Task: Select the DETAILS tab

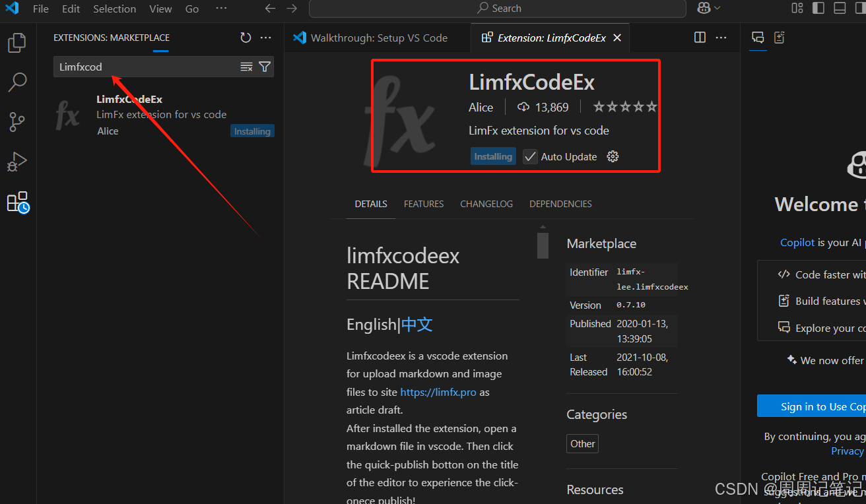Action: click(371, 204)
